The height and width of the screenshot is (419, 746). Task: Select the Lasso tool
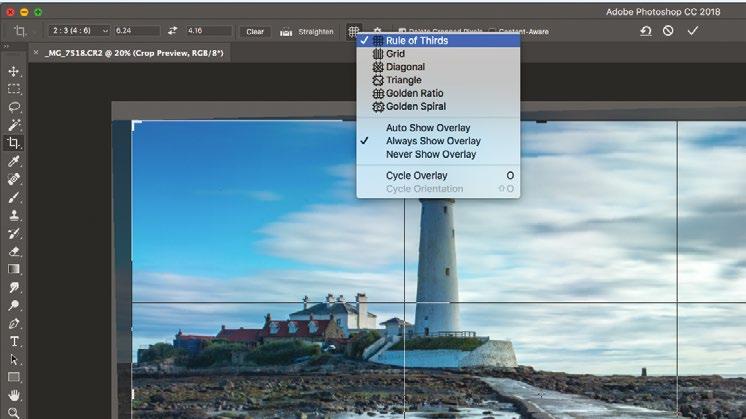[x=13, y=107]
